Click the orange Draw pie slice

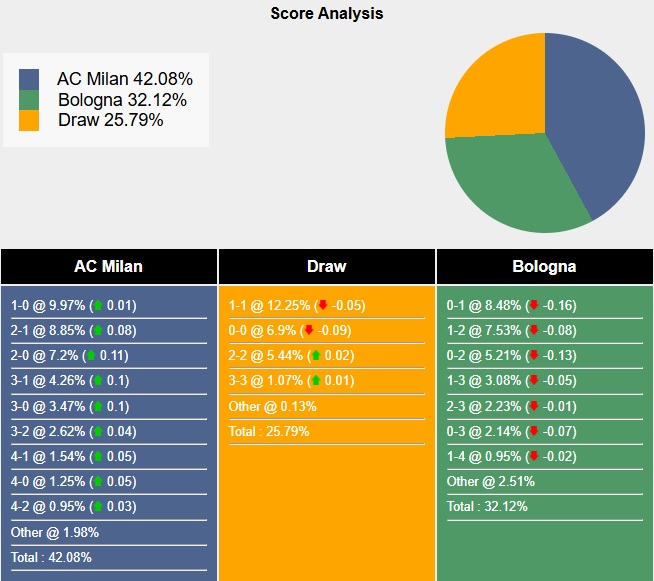pos(492,88)
